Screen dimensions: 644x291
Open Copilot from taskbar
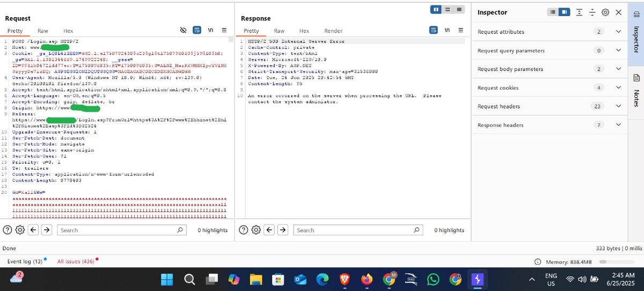[x=234, y=279]
